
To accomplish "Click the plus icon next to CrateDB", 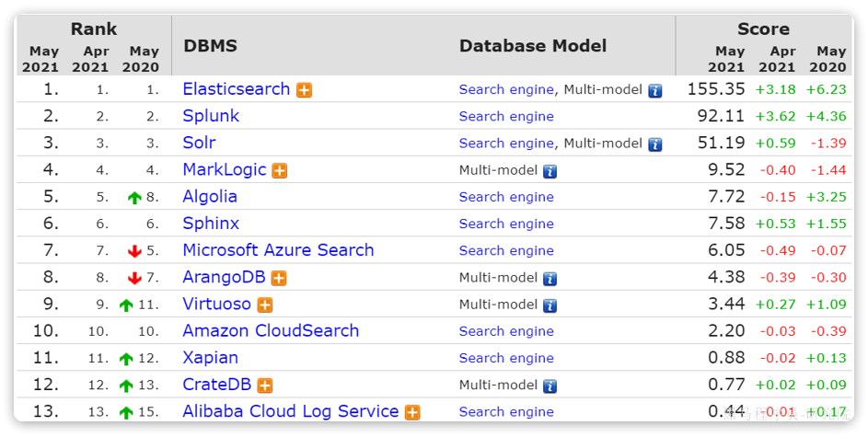I will tap(265, 386).
